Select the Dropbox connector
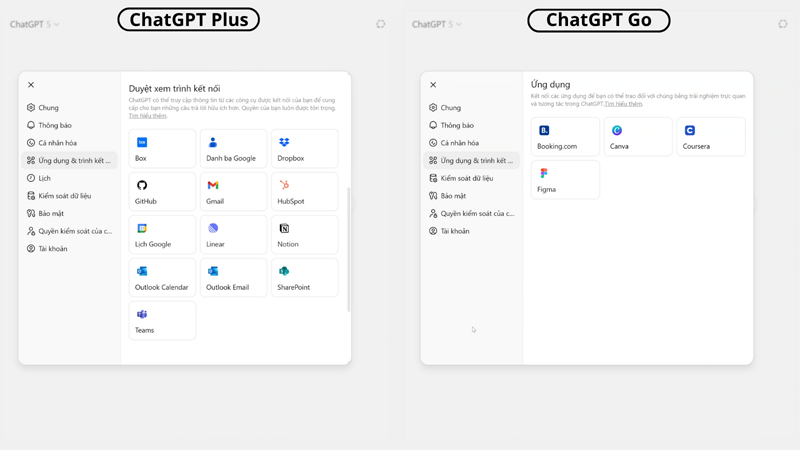 304,149
